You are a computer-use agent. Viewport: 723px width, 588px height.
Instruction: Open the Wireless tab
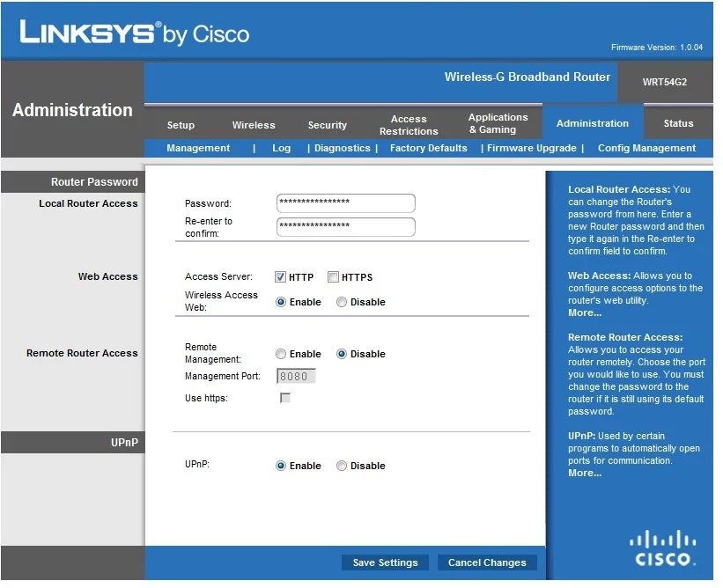pos(254,125)
